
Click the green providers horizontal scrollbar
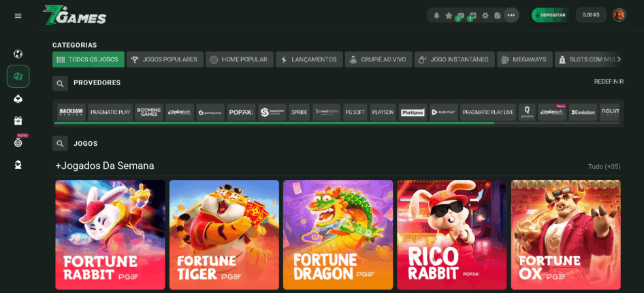(274, 123)
